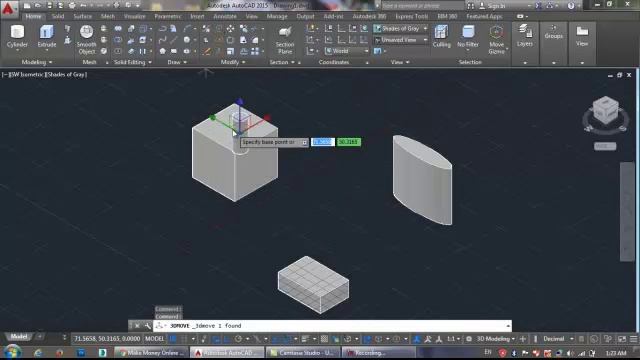Image resolution: width=640 pixels, height=360 pixels.
Task: Switch to the Surface ribbon tab
Action: (82, 16)
